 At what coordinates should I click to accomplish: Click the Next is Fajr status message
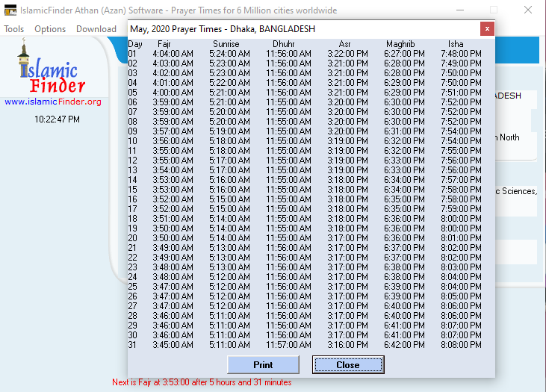[x=202, y=382]
